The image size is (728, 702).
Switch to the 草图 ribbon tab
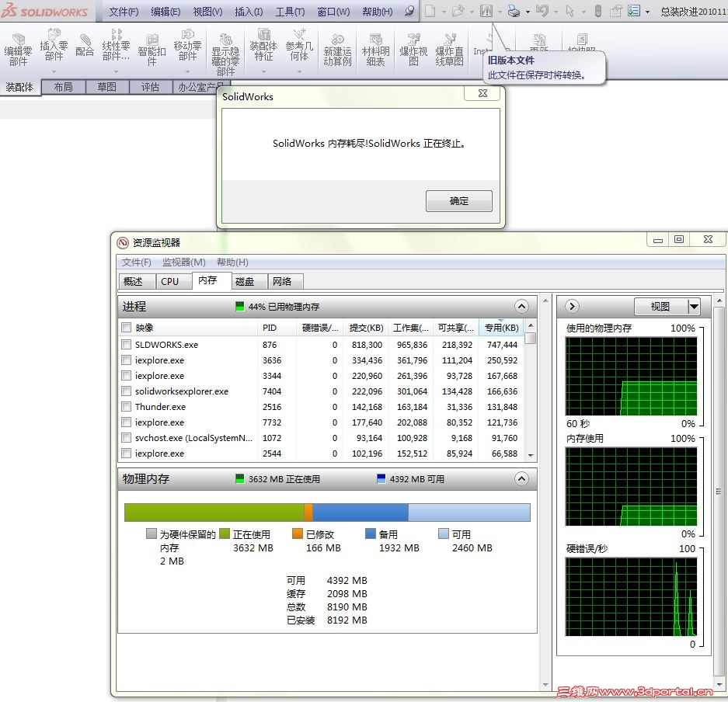point(106,87)
